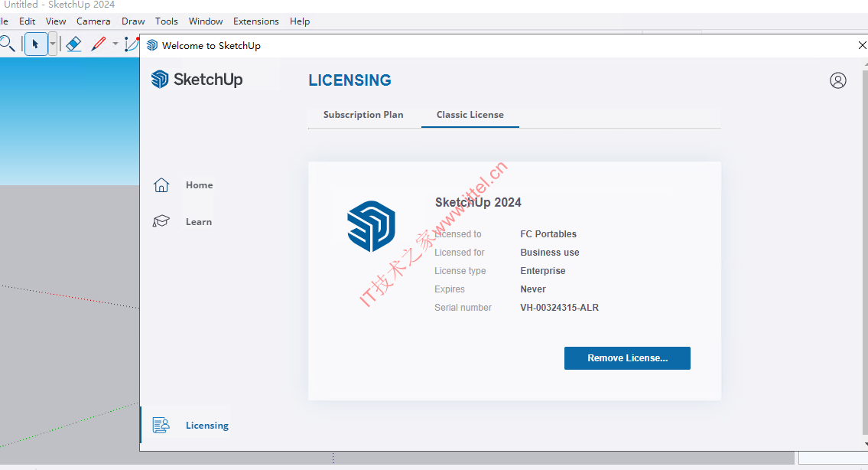Click serial number VH-00324315-ALR
868x470 pixels.
(x=560, y=308)
